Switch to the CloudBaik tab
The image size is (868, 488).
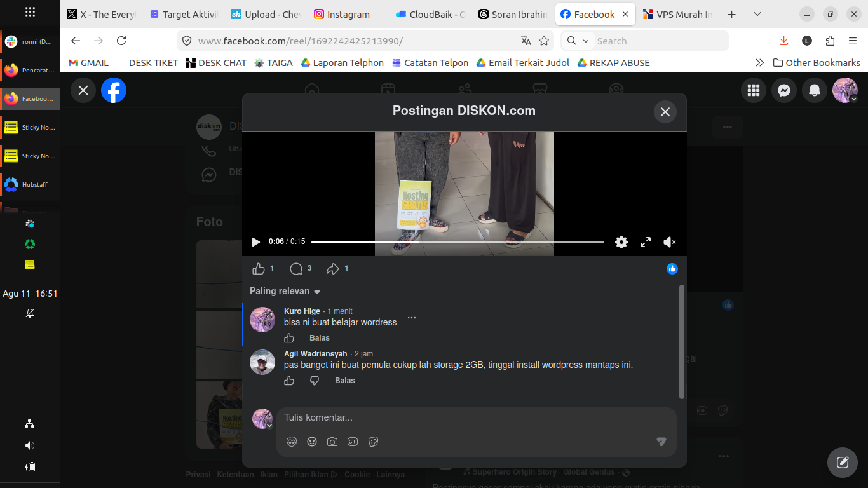[x=431, y=14]
